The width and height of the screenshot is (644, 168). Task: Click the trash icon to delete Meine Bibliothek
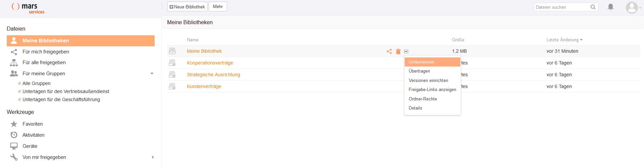tap(398, 51)
